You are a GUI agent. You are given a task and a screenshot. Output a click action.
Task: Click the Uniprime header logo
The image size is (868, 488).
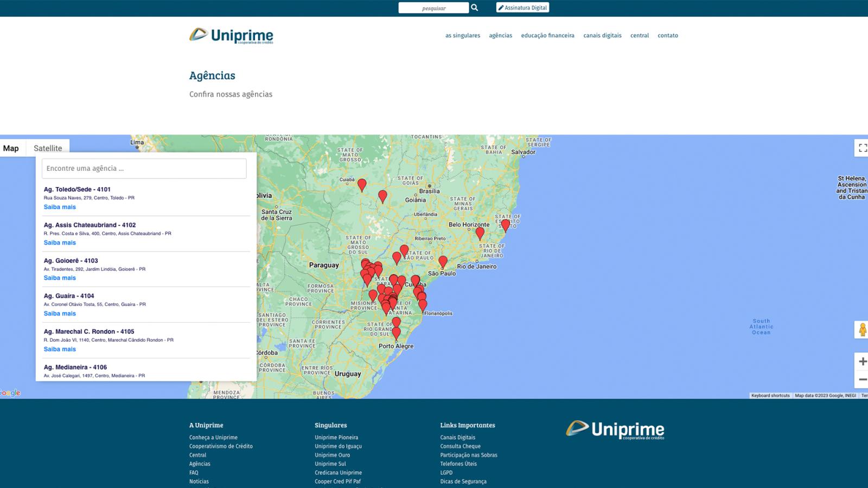coord(231,36)
